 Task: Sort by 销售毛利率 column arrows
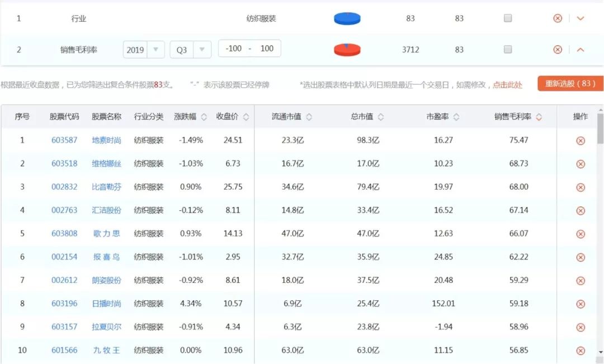539,117
